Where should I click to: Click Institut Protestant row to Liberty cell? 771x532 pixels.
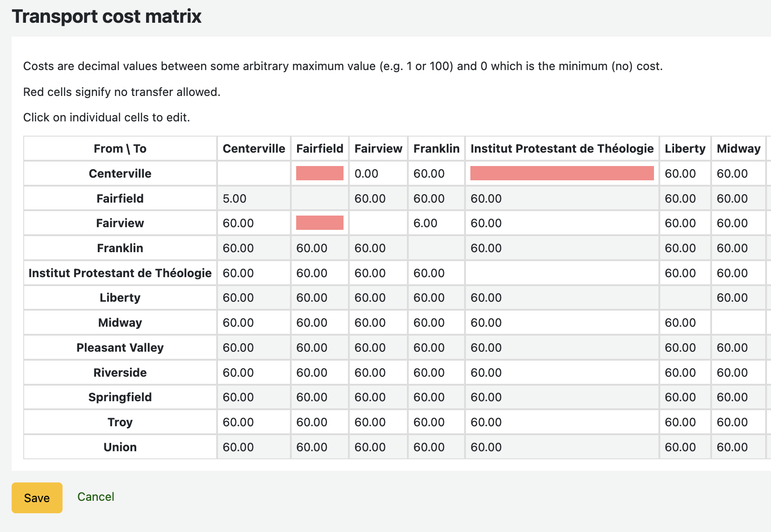click(684, 273)
